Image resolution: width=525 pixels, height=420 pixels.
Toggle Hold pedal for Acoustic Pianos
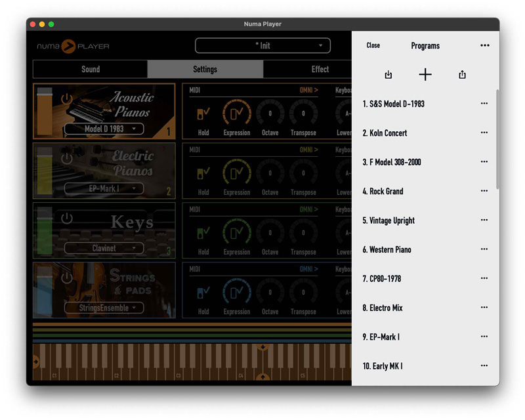pos(203,114)
